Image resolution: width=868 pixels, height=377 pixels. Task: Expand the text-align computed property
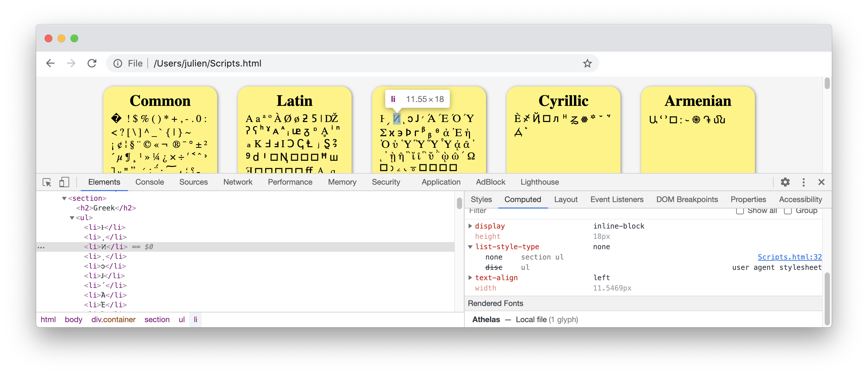[x=470, y=278]
